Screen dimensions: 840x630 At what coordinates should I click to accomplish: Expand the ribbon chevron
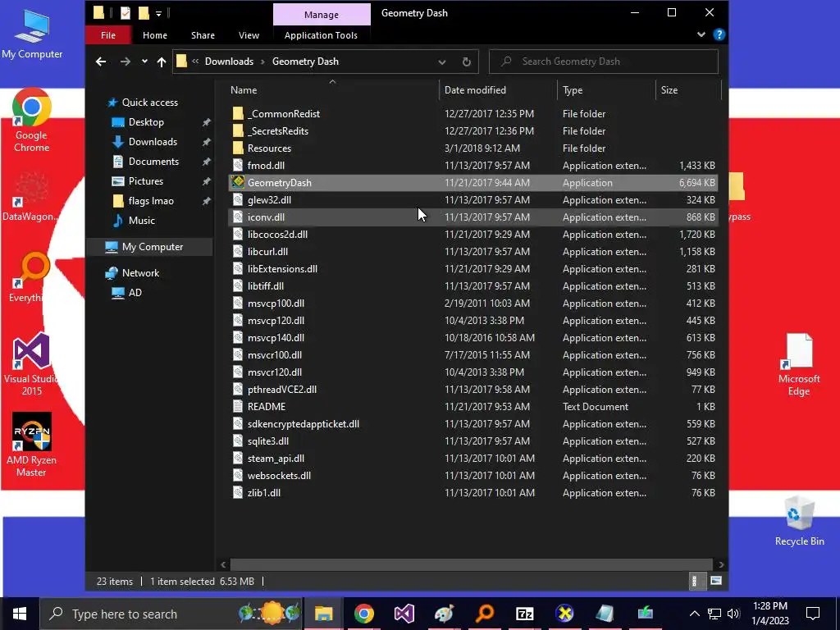pos(701,34)
